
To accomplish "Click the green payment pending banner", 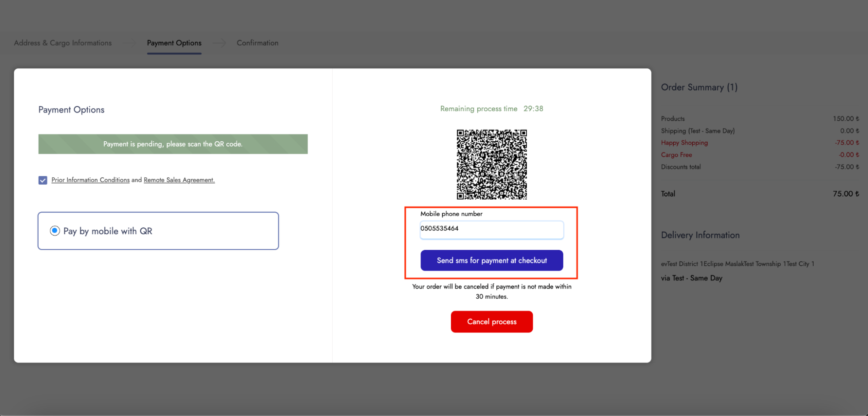I will click(173, 144).
